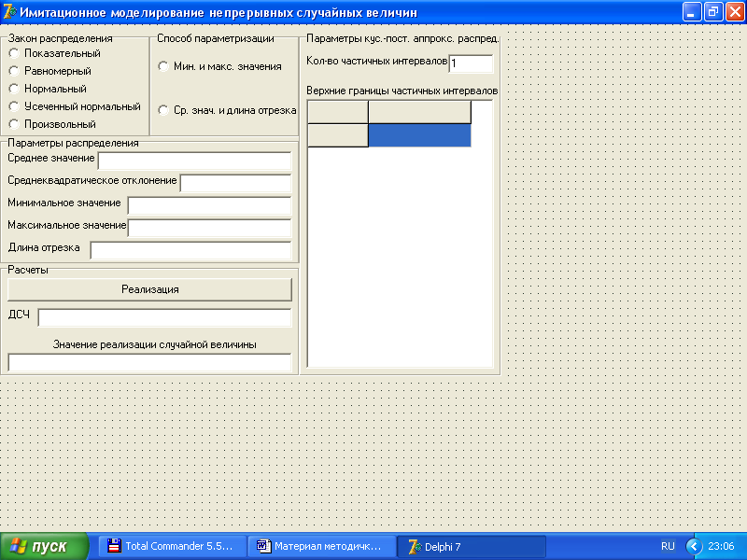This screenshot has height=560, width=747.
Task: Click the Максимальное значение input field
Action: pyautogui.click(x=209, y=228)
